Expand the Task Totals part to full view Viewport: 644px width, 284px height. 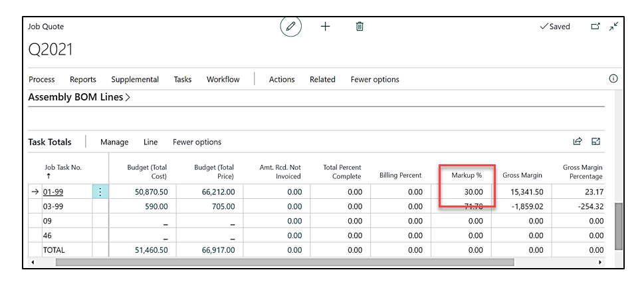point(596,141)
